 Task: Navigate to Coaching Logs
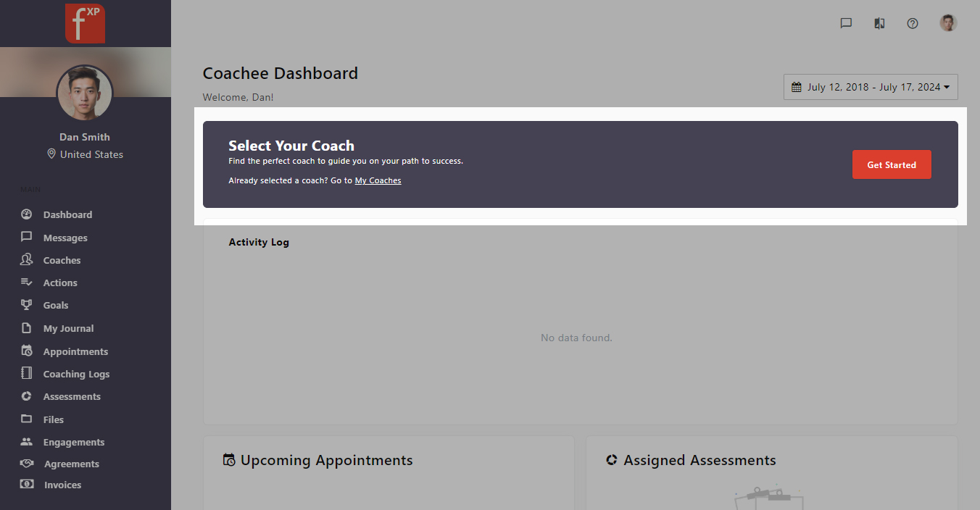(x=76, y=374)
